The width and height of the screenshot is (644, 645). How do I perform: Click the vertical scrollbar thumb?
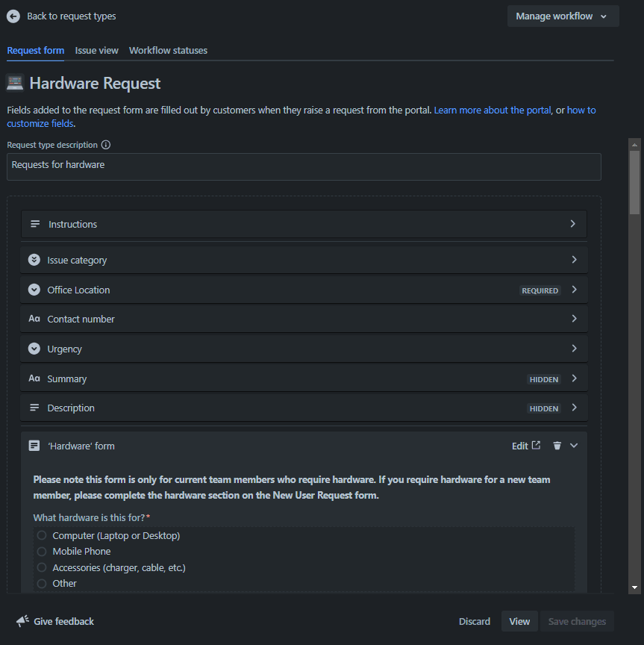[x=634, y=182]
